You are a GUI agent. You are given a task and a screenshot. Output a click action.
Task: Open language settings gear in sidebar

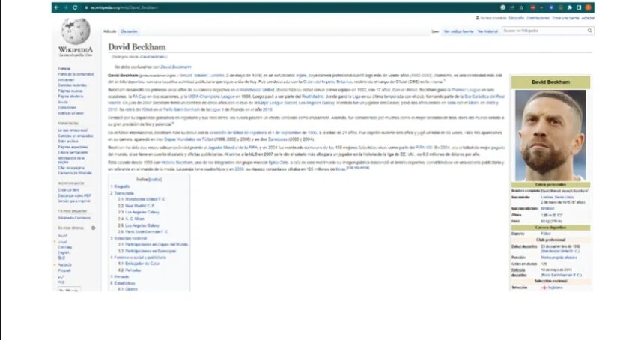click(93, 228)
